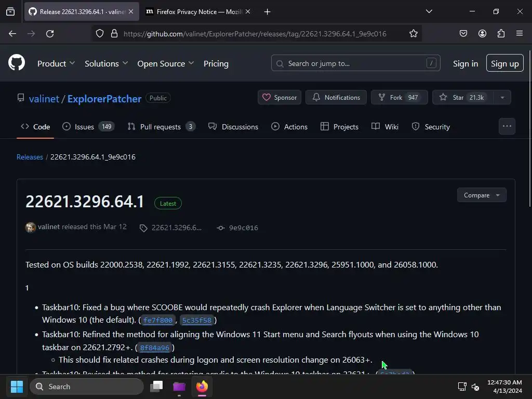Focus the Search or jump to field
532x399 pixels.
pyautogui.click(x=355, y=63)
